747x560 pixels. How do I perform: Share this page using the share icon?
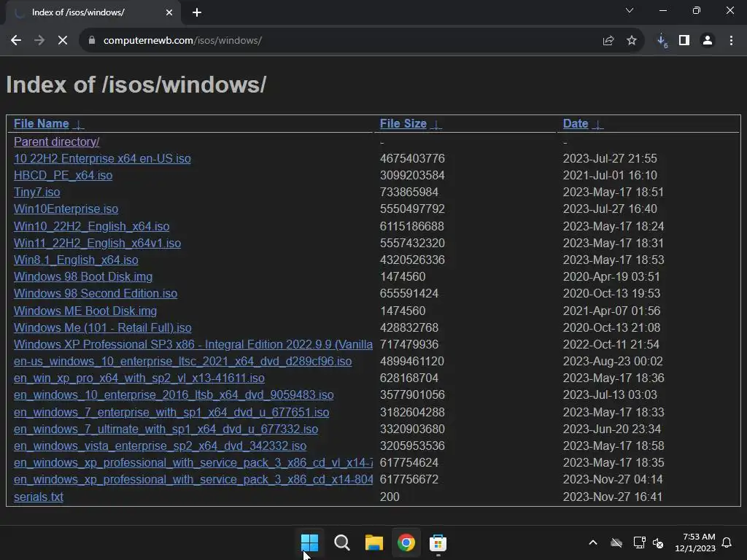tap(608, 41)
